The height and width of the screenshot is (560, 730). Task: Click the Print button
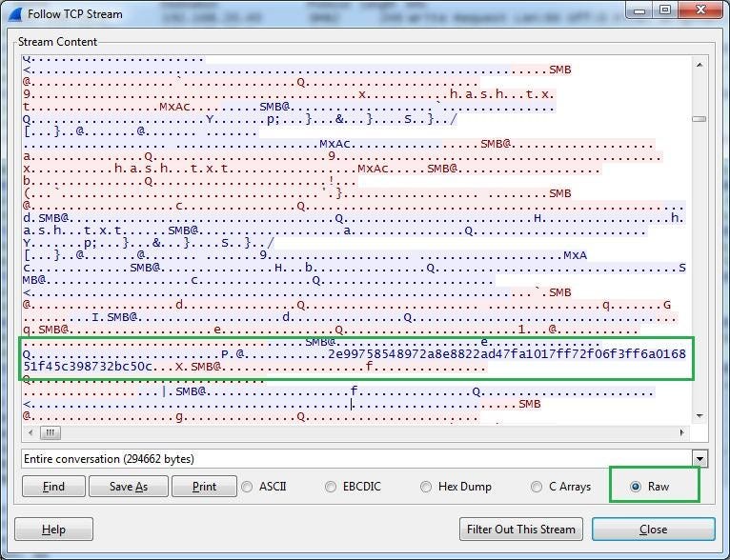[204, 487]
